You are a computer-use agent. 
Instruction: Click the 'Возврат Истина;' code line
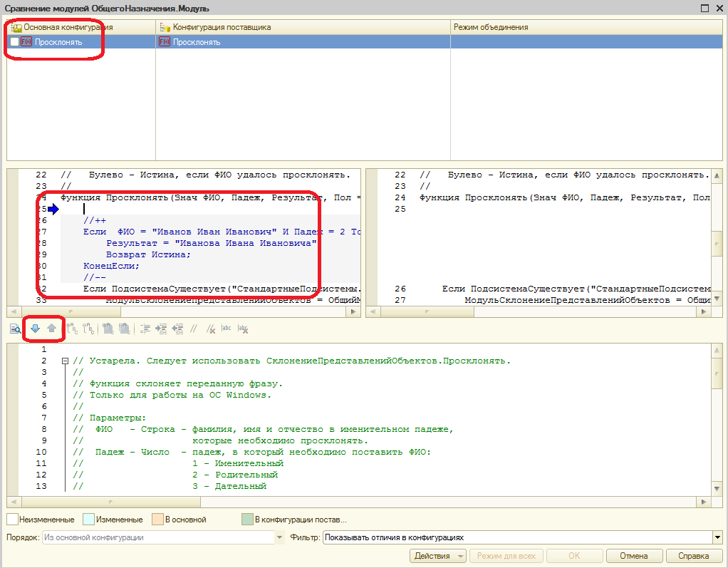(x=148, y=254)
